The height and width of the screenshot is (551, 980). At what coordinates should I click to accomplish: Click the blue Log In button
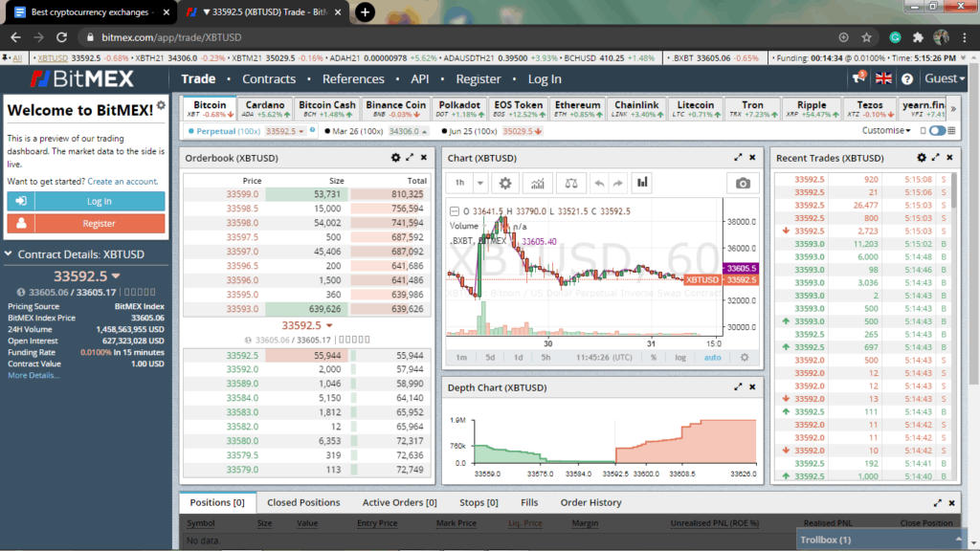[86, 201]
